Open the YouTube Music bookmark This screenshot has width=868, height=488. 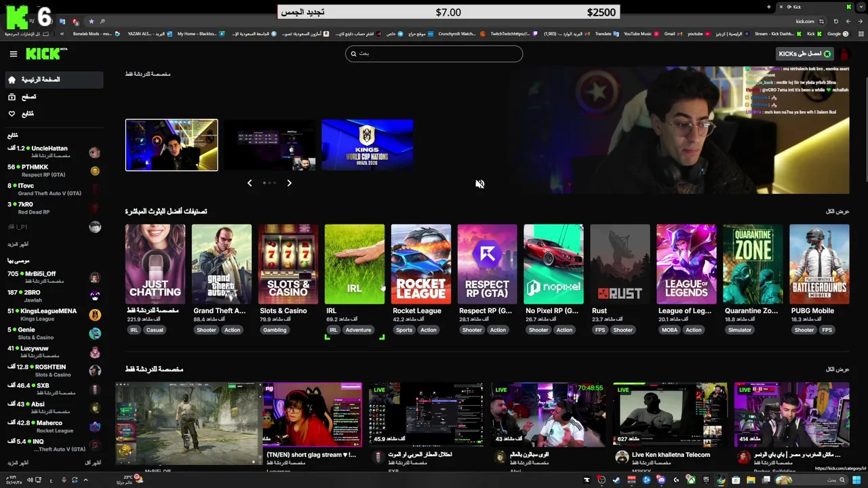point(641,33)
